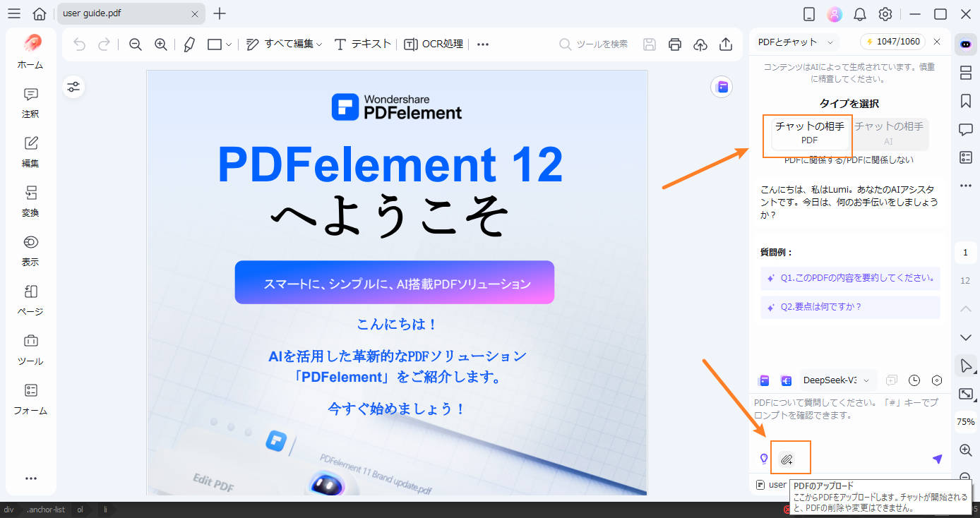Screen dimensions: 980x518
Task: Open the DeepSeek-V3 model dropdown
Action: click(x=838, y=380)
